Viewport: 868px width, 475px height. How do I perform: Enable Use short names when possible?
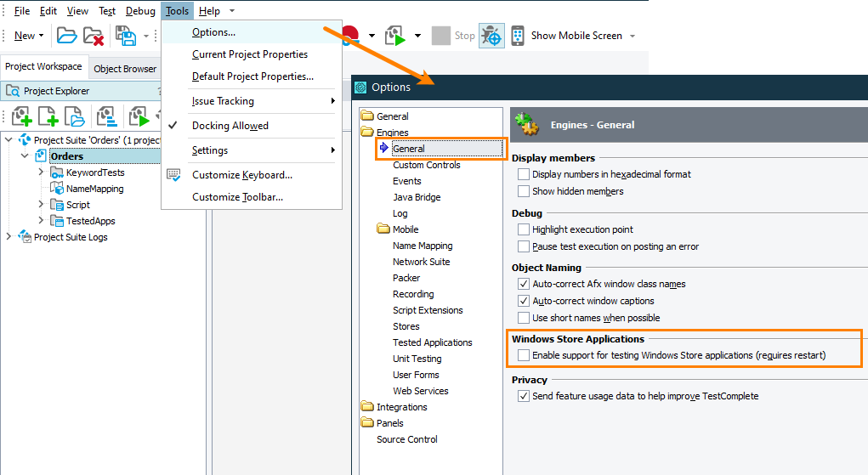pyautogui.click(x=523, y=318)
